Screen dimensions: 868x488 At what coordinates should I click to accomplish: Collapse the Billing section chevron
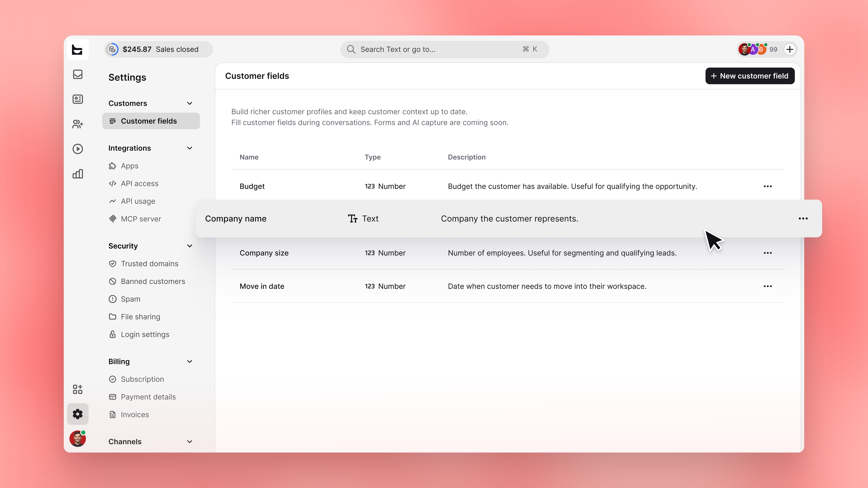point(190,361)
